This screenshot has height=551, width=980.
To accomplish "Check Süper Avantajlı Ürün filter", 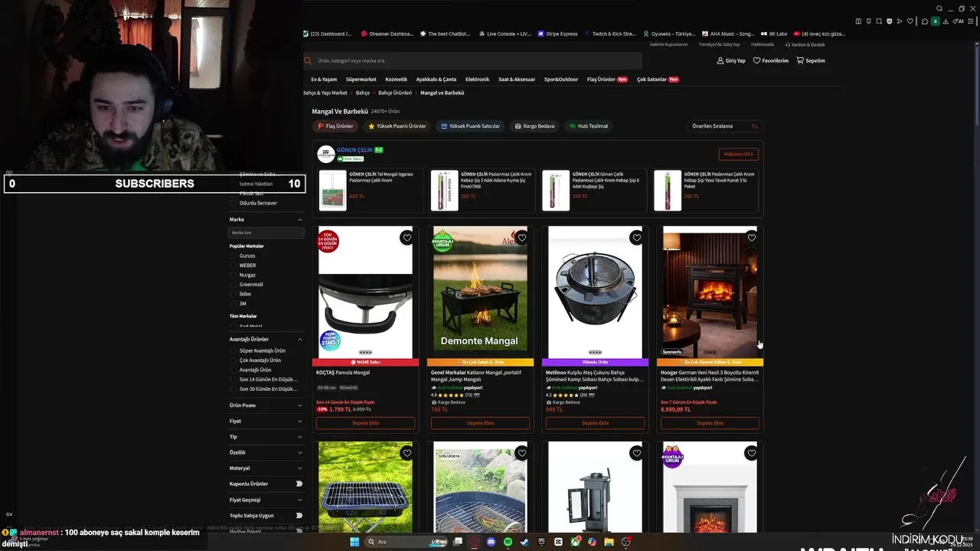I will 234,350.
